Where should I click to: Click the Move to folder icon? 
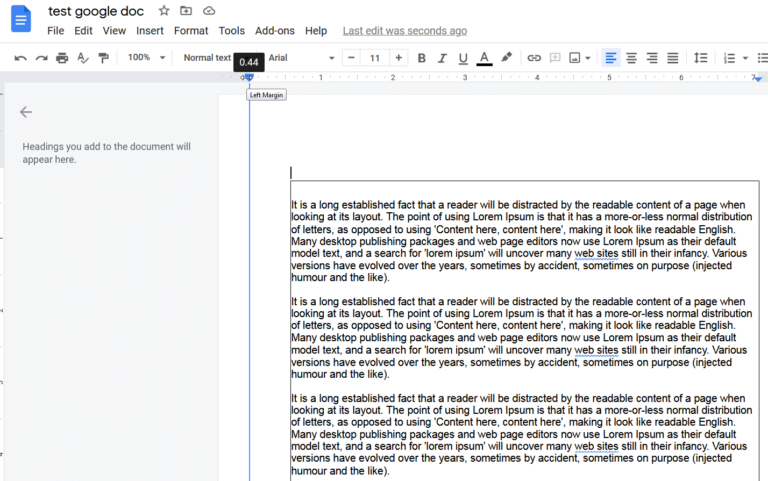[x=186, y=11]
